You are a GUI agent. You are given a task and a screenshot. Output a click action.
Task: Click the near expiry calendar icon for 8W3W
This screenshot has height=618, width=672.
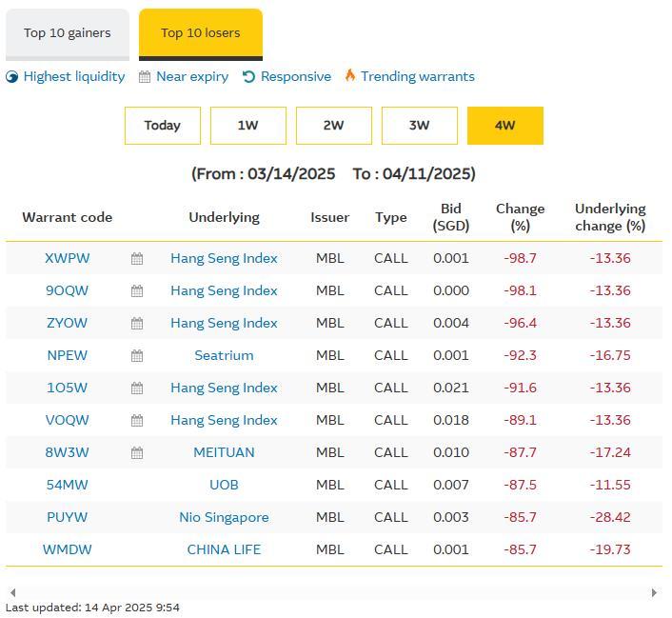tap(137, 453)
